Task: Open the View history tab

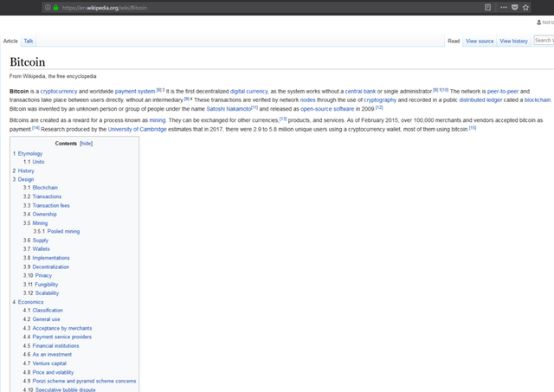Action: point(513,41)
